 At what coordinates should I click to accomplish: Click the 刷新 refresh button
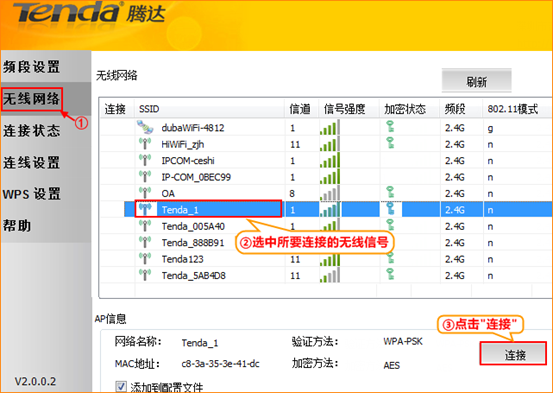tap(476, 81)
